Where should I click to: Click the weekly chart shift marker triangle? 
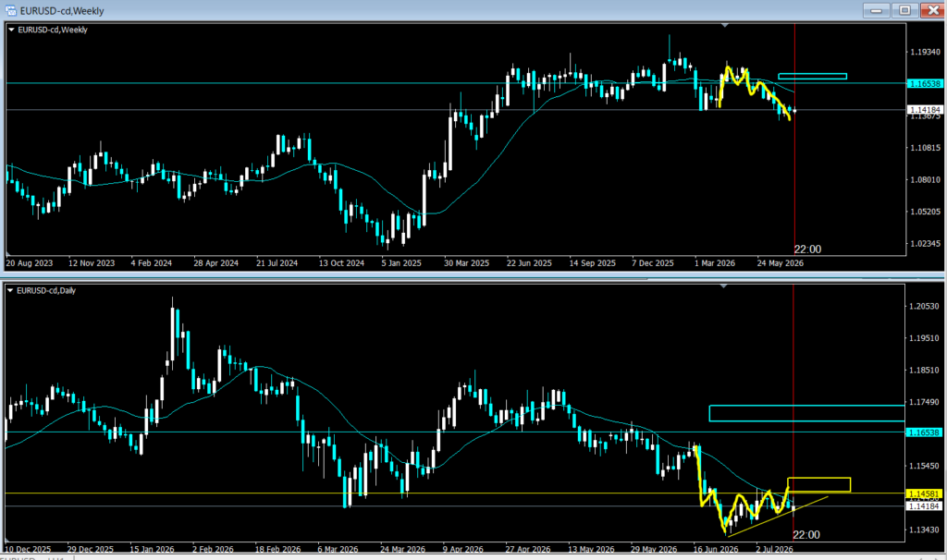click(x=725, y=25)
